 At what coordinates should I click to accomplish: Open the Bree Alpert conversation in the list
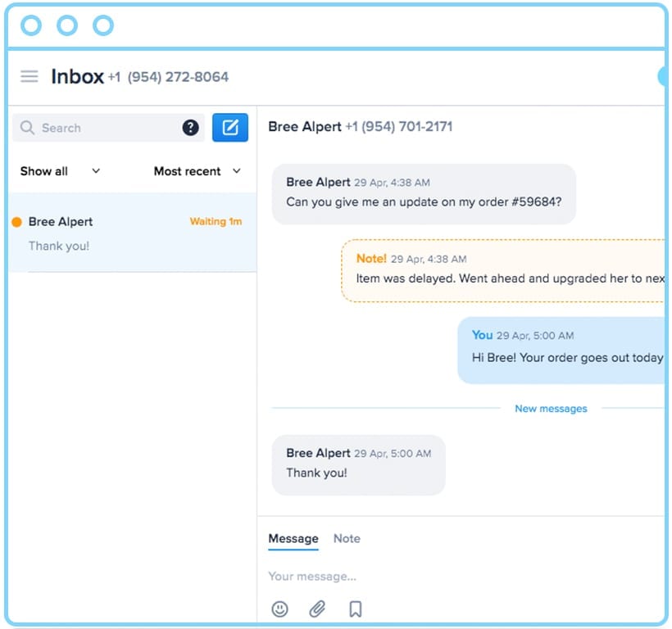click(133, 233)
